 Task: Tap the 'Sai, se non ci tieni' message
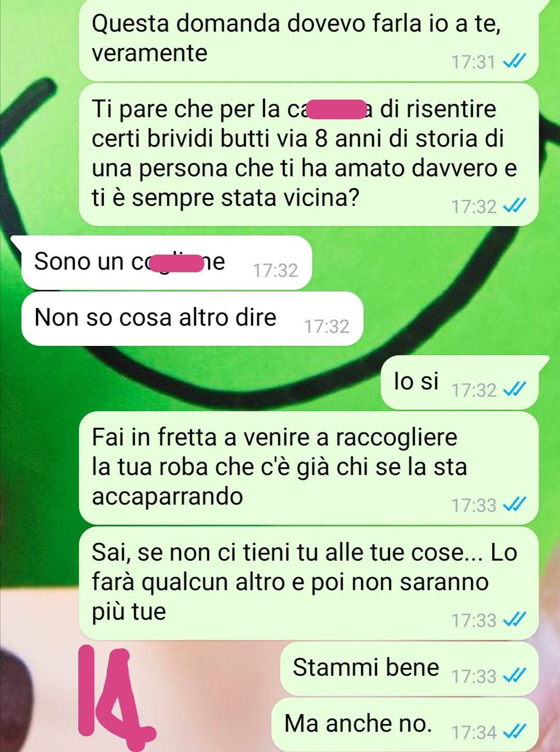coord(309,583)
